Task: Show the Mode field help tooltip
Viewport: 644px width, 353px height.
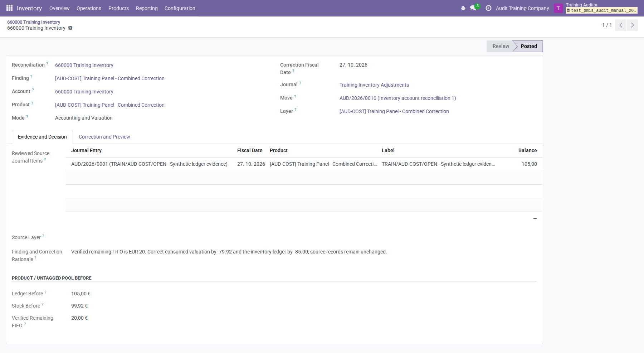Action: [27, 116]
